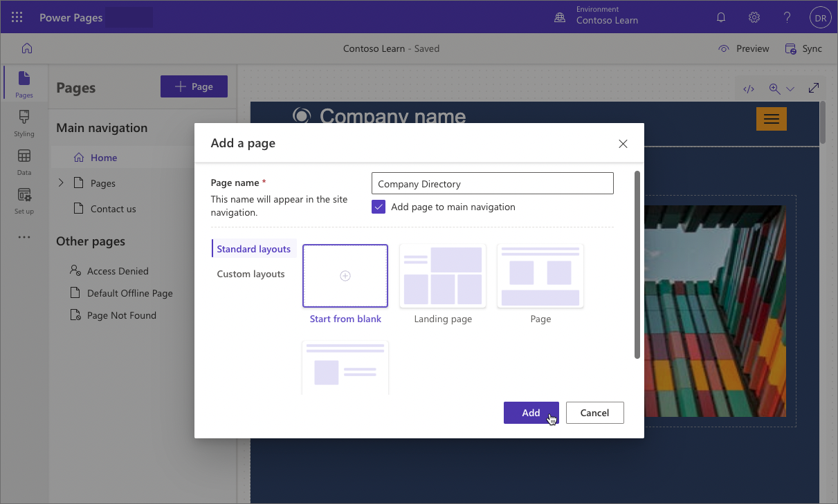
Task: Click the Main navigation heading
Action: pyautogui.click(x=102, y=128)
